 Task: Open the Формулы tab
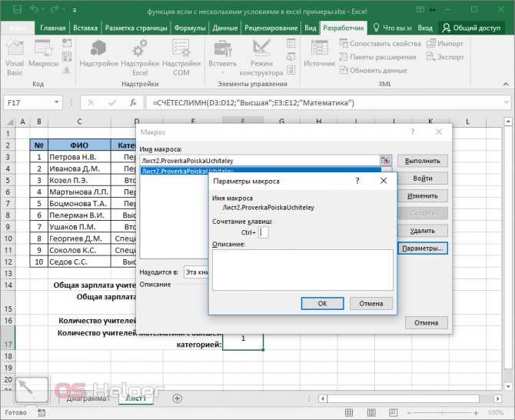click(x=190, y=28)
